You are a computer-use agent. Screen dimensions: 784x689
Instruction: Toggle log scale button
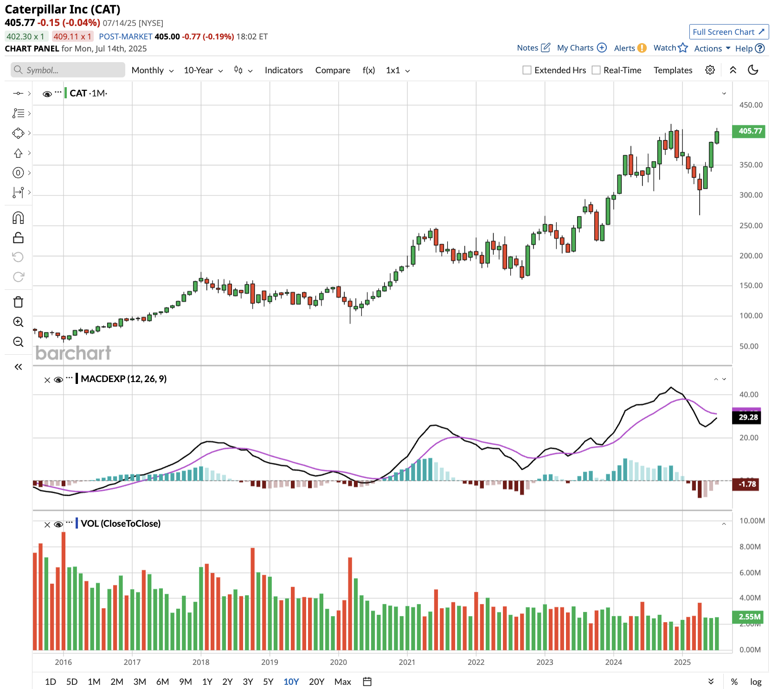[756, 682]
